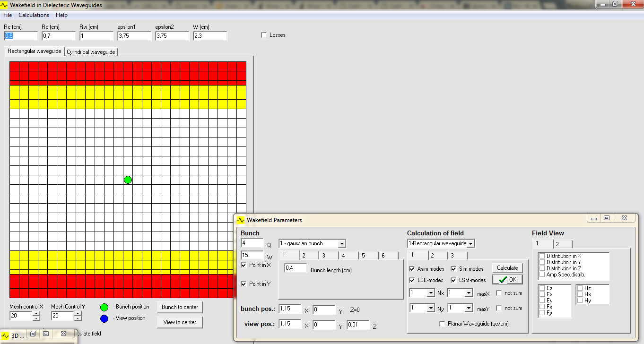This screenshot has height=344, width=644.
Task: Check Distribution in Z option
Action: tap(542, 268)
